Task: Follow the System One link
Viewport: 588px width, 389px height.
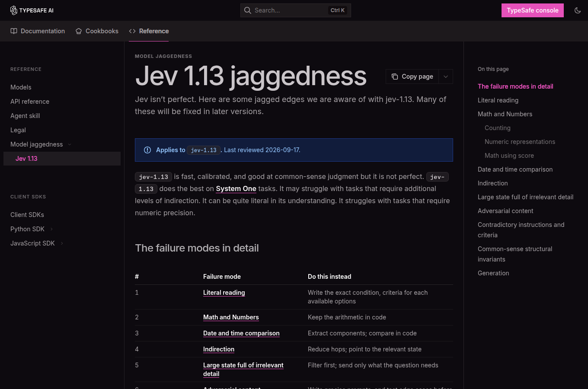Action: 236,189
